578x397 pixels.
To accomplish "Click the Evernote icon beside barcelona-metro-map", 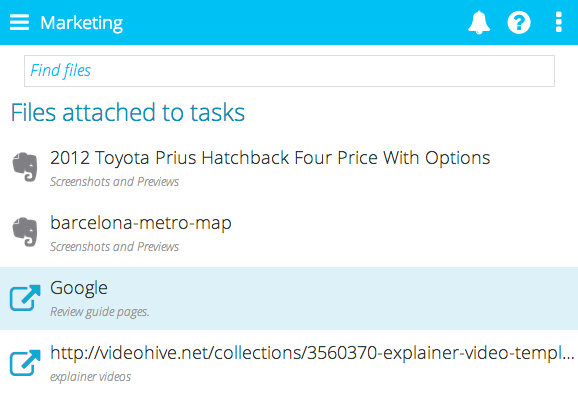I will tap(25, 232).
